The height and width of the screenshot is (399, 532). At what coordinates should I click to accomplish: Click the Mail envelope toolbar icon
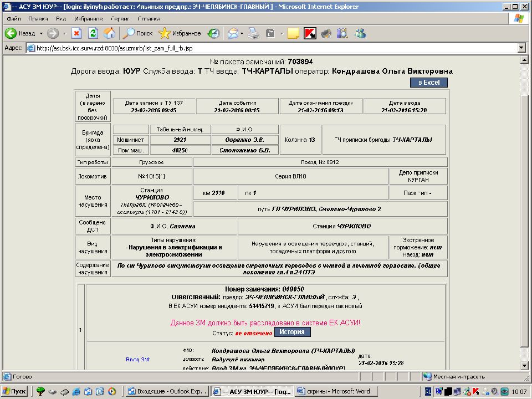pos(233,33)
